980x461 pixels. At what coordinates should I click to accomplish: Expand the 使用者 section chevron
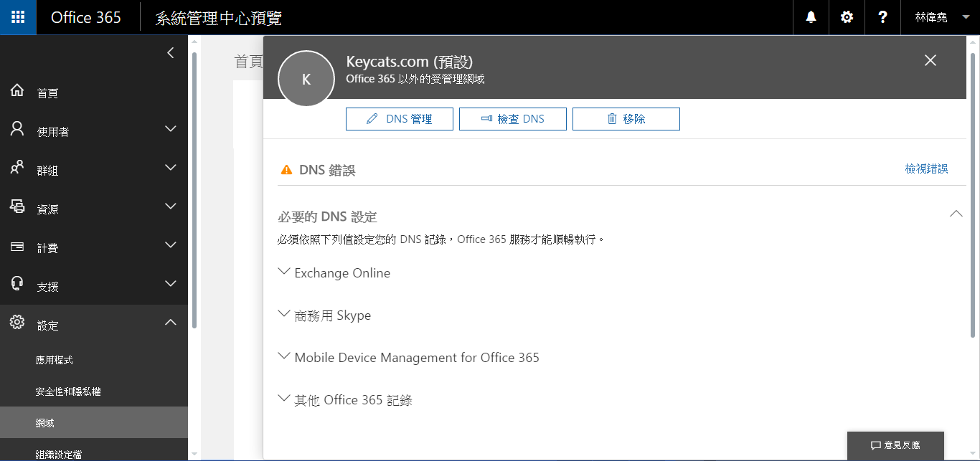click(170, 129)
